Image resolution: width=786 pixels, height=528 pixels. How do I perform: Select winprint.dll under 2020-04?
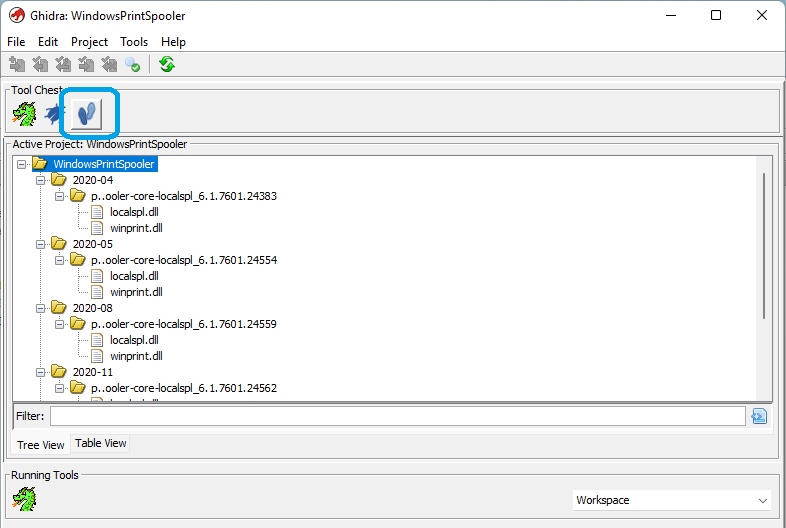136,228
